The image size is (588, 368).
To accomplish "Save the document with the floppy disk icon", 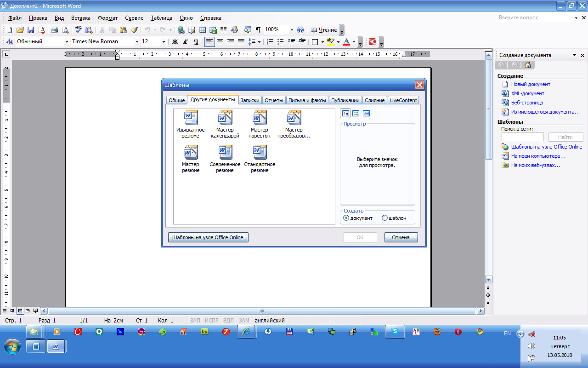I will 31,30.
